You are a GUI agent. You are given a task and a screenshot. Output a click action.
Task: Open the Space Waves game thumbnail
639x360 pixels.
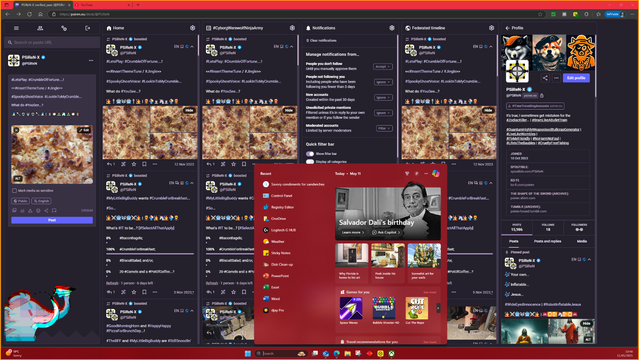[x=351, y=308]
